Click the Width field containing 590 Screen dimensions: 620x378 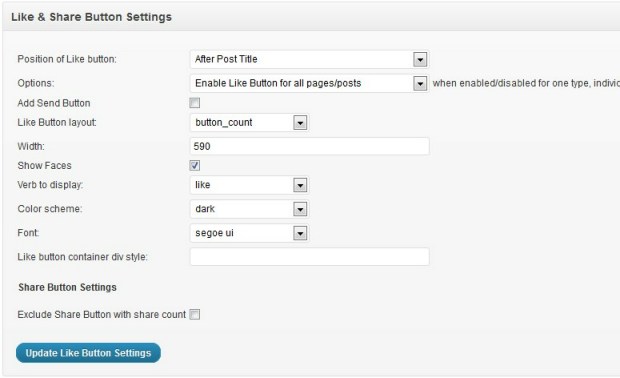click(x=310, y=146)
